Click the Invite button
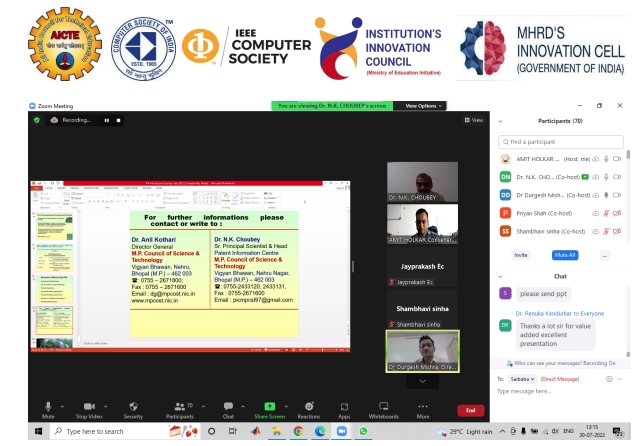The image size is (643, 446). [521, 255]
